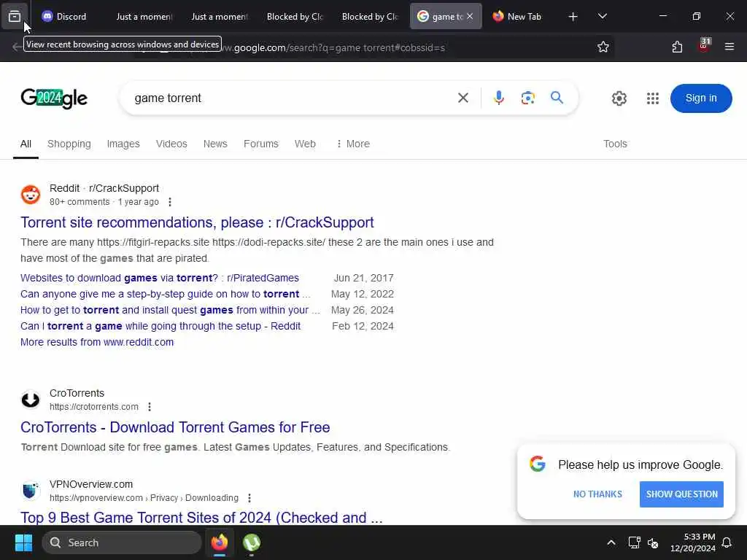The width and height of the screenshot is (747, 560).
Task: Click the Firefox taskbar icon
Action: pos(219,542)
